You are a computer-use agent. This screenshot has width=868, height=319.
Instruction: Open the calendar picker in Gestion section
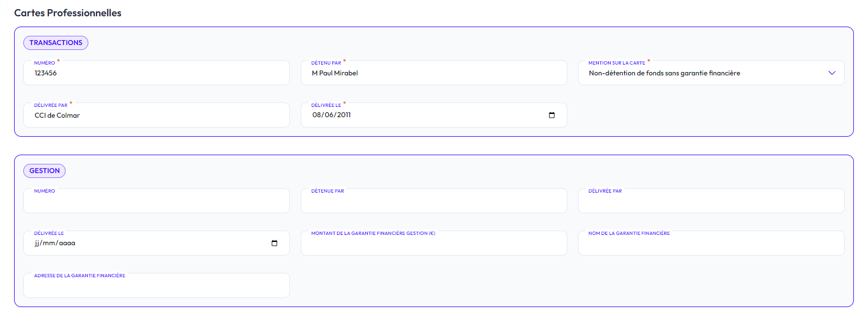[274, 243]
